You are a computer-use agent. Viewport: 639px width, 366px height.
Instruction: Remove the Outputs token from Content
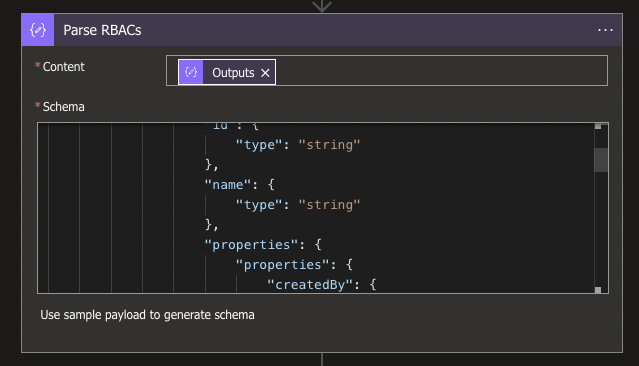[265, 73]
